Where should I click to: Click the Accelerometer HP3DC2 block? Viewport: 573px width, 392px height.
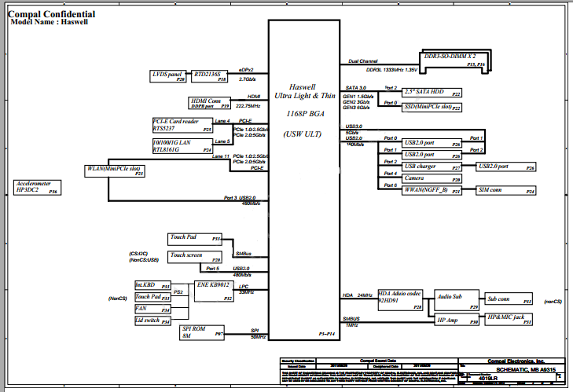click(x=36, y=187)
